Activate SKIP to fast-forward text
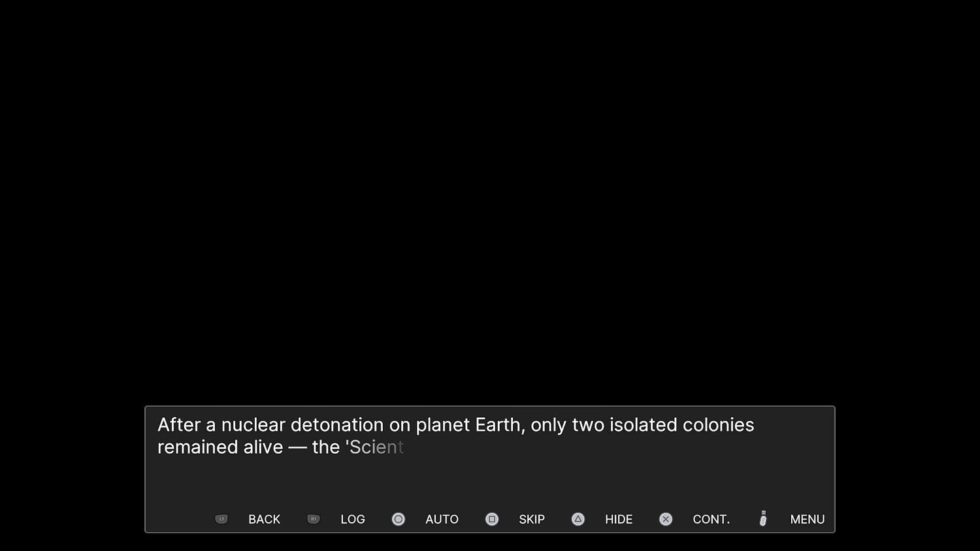Viewport: 980px width, 551px height. point(532,520)
